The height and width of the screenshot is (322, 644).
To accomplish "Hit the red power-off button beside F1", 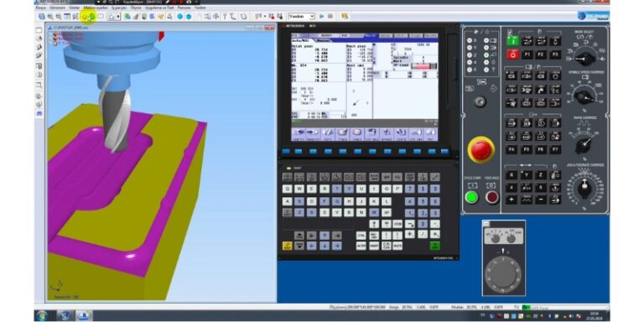I will [x=512, y=55].
